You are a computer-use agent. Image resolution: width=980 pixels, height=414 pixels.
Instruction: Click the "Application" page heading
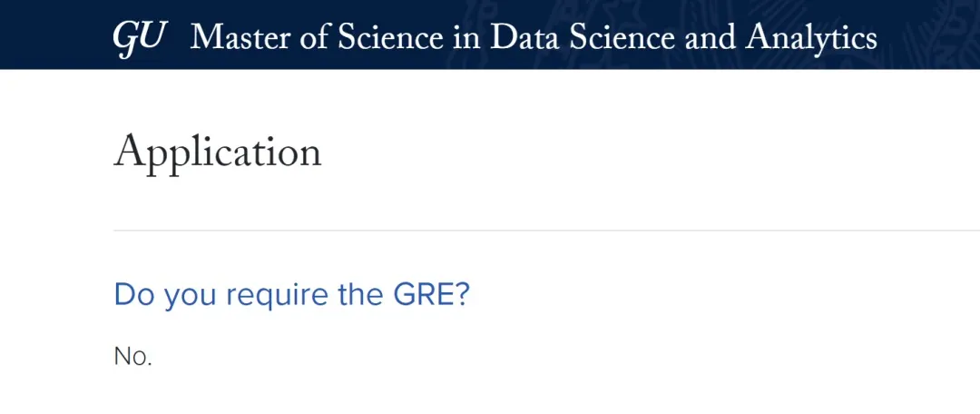[x=218, y=152]
